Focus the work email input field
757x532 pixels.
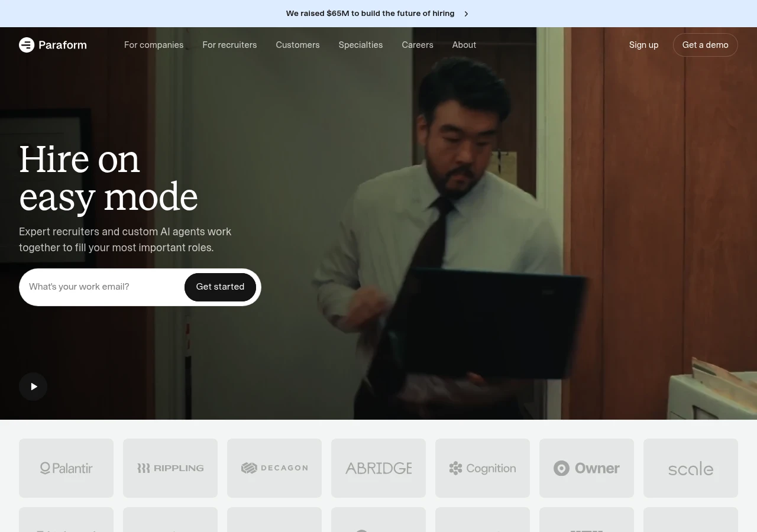coord(104,287)
